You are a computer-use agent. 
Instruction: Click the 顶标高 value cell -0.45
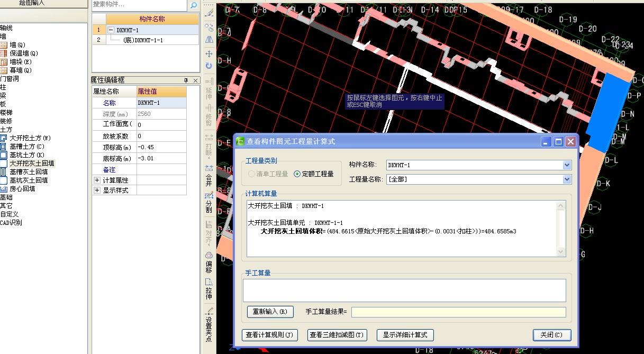[x=161, y=147]
